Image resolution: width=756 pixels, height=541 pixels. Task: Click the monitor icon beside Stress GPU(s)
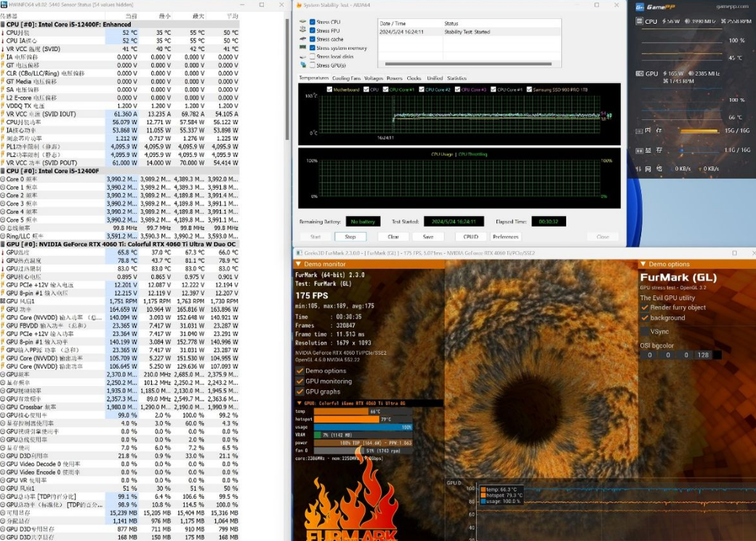303,65
